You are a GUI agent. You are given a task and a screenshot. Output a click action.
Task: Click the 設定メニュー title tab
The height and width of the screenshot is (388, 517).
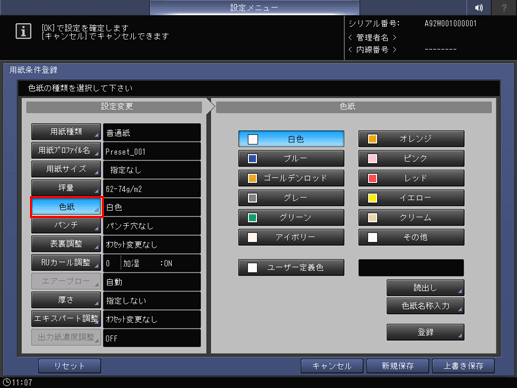coord(254,7)
